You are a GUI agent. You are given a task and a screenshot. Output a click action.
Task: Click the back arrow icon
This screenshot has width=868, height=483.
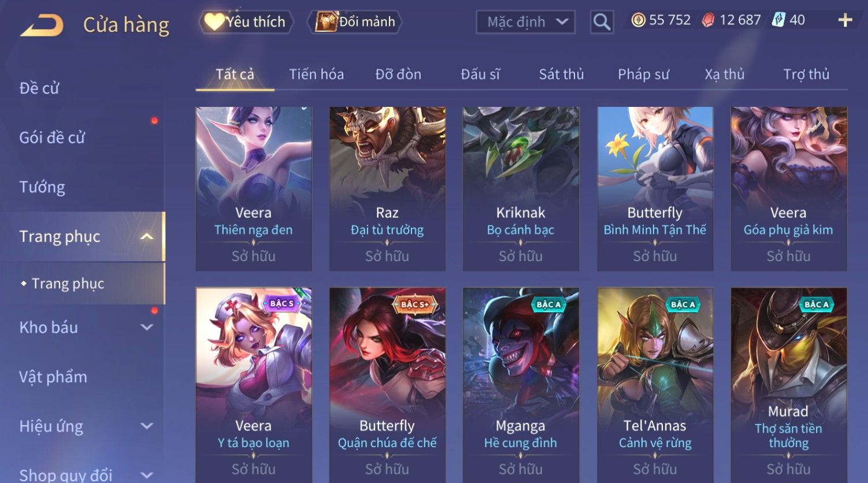point(41,25)
